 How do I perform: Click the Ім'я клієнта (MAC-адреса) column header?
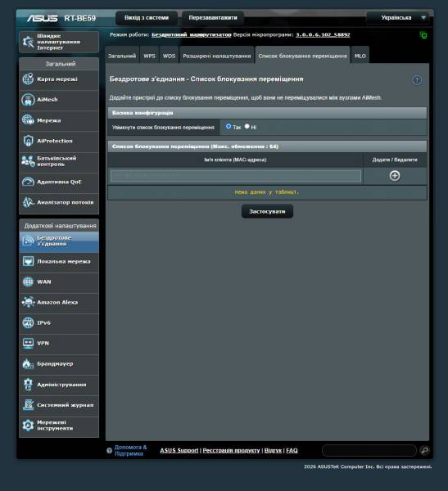(235, 160)
